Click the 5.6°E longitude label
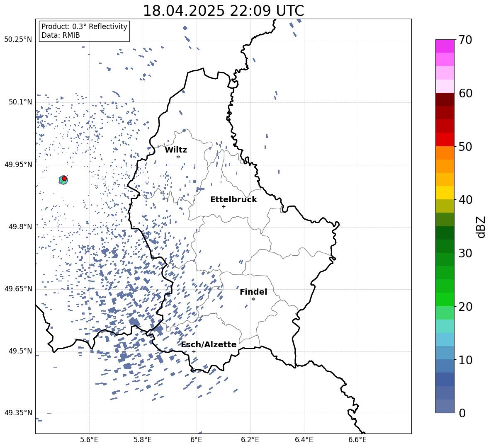Screen dimensions: 491x448 [89, 440]
